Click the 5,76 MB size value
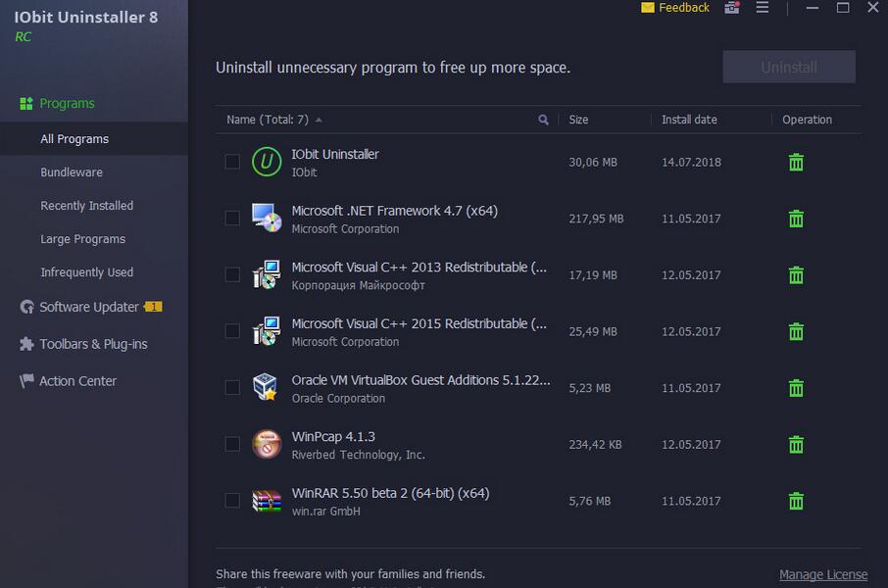The height and width of the screenshot is (588, 888). click(589, 501)
